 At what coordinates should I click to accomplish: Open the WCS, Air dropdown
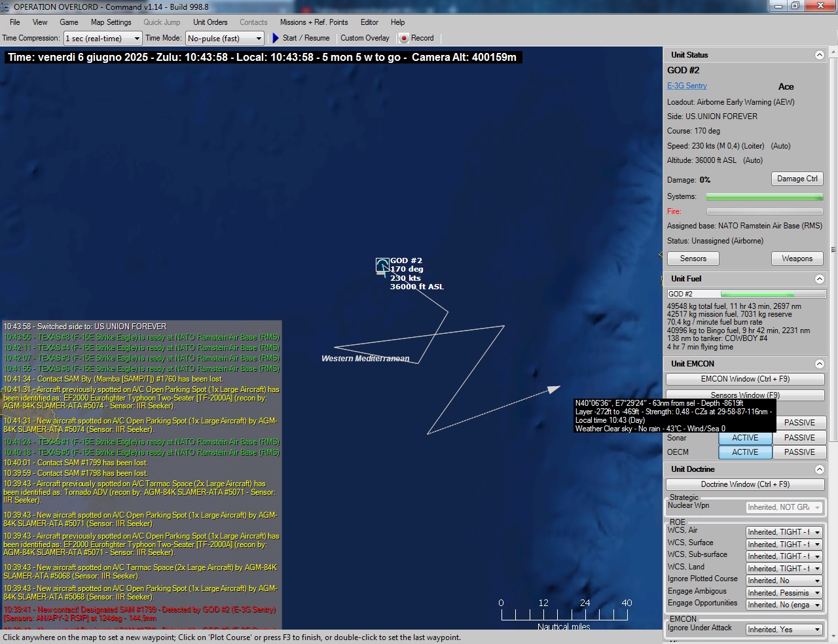pos(784,532)
